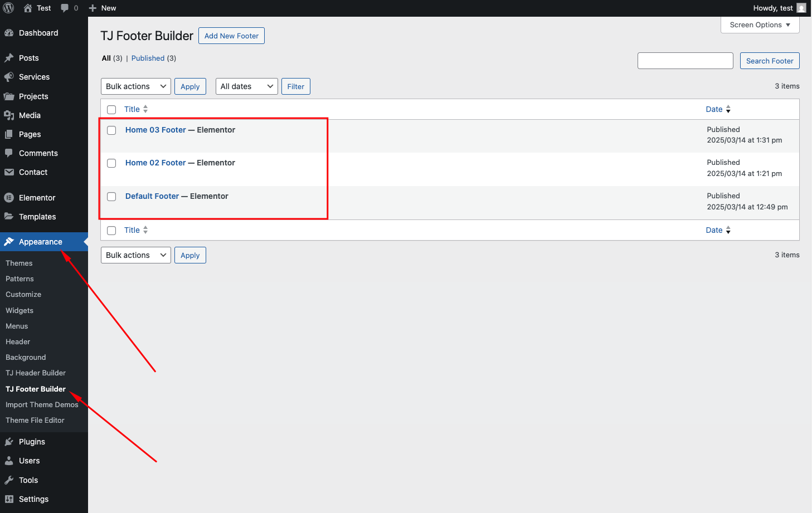Image resolution: width=812 pixels, height=513 pixels.
Task: Click the Tools wrench icon
Action: click(x=9, y=480)
